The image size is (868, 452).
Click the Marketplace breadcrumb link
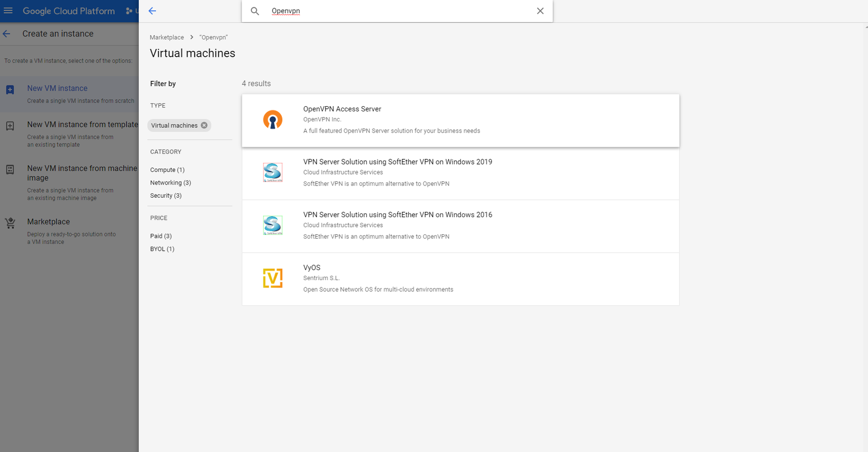pos(167,37)
